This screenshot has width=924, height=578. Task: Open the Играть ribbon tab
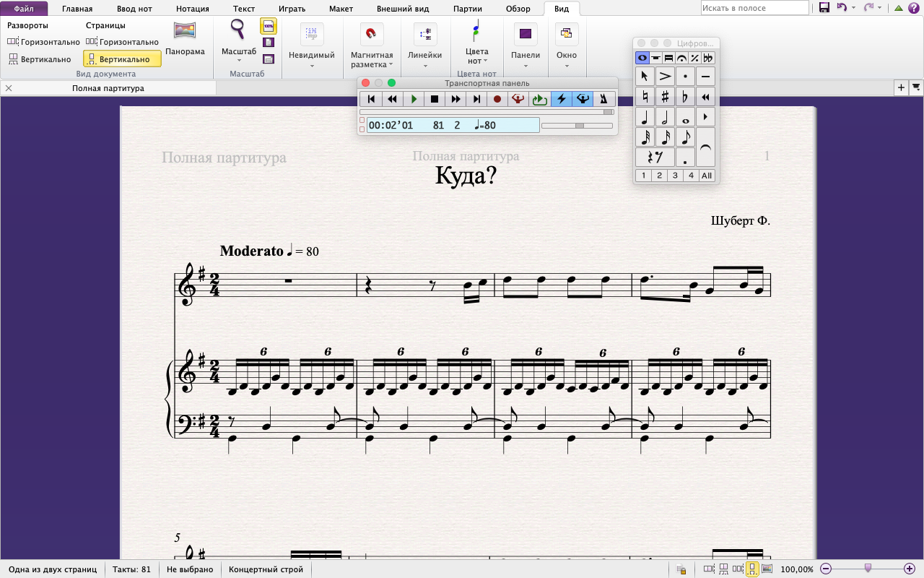(292, 9)
